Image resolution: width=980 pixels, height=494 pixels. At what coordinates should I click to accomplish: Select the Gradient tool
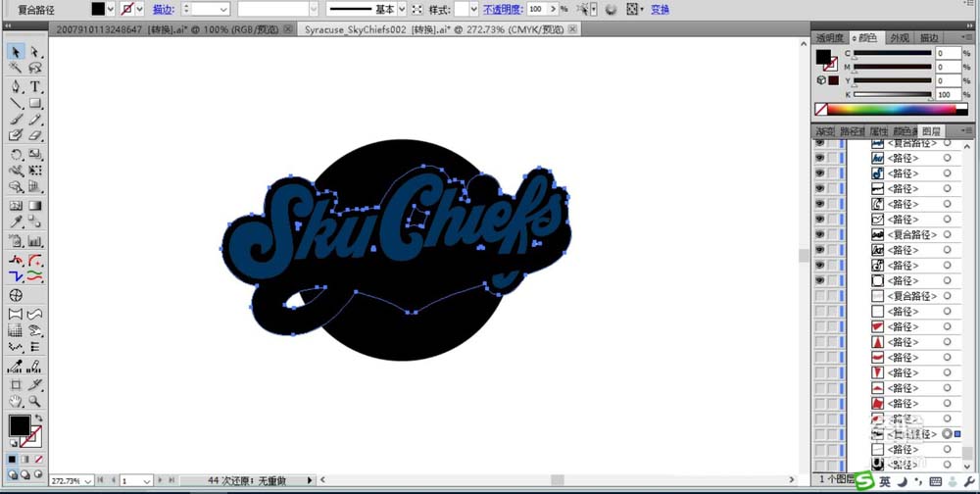coord(35,206)
